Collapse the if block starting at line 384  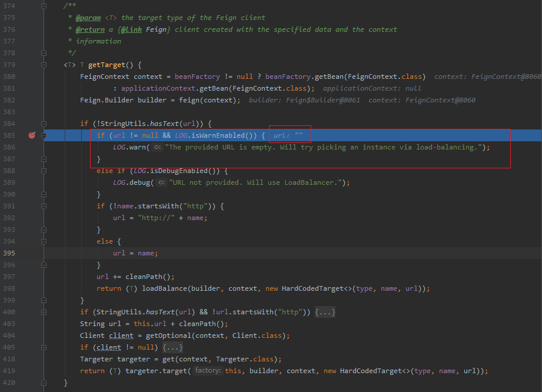pos(43,124)
